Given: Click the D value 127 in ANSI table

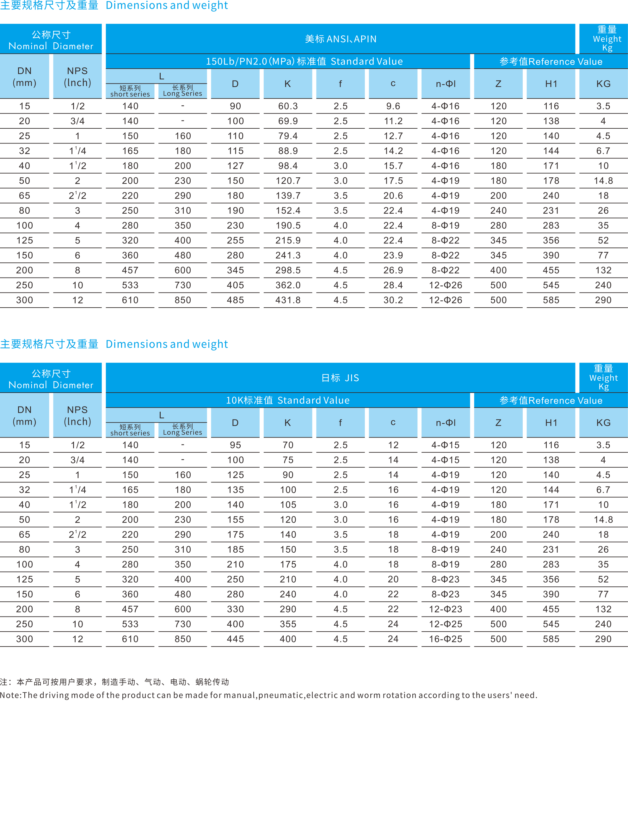Looking at the screenshot, I should tap(236, 166).
